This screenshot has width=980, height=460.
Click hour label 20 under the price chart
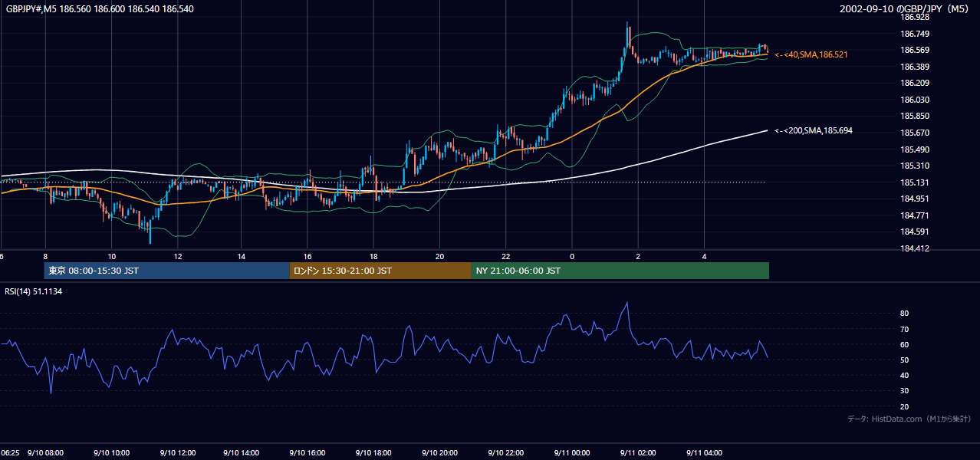440,257
